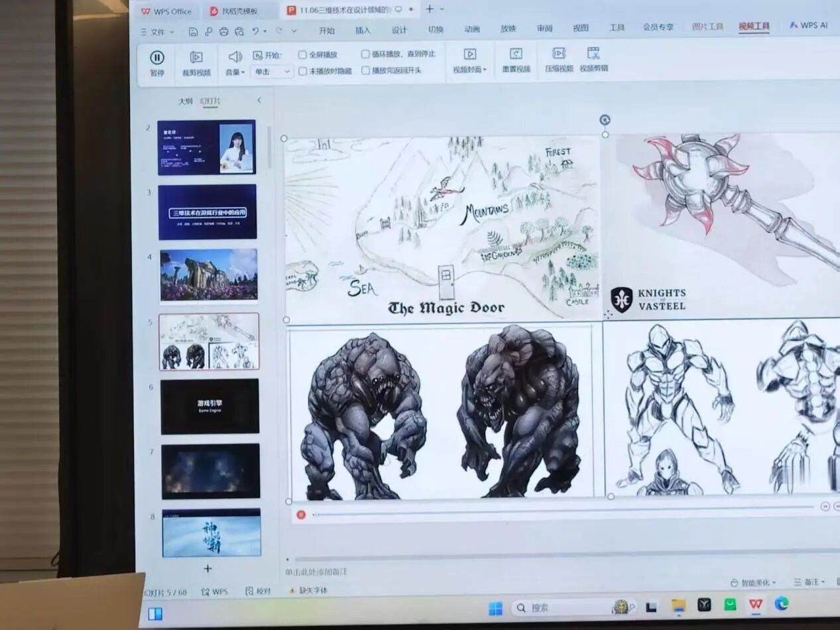Click the undo arrow icon
The image size is (840, 630).
pyautogui.click(x=255, y=31)
